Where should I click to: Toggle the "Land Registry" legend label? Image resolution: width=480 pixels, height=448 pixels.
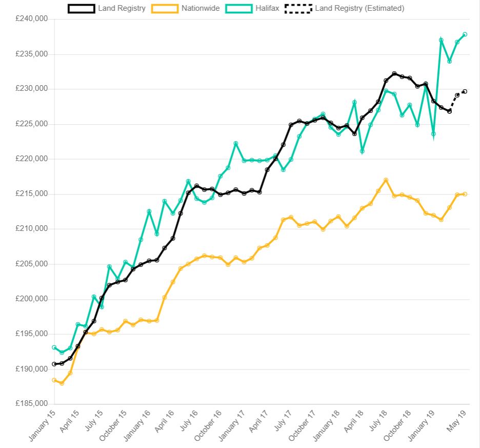click(x=122, y=8)
